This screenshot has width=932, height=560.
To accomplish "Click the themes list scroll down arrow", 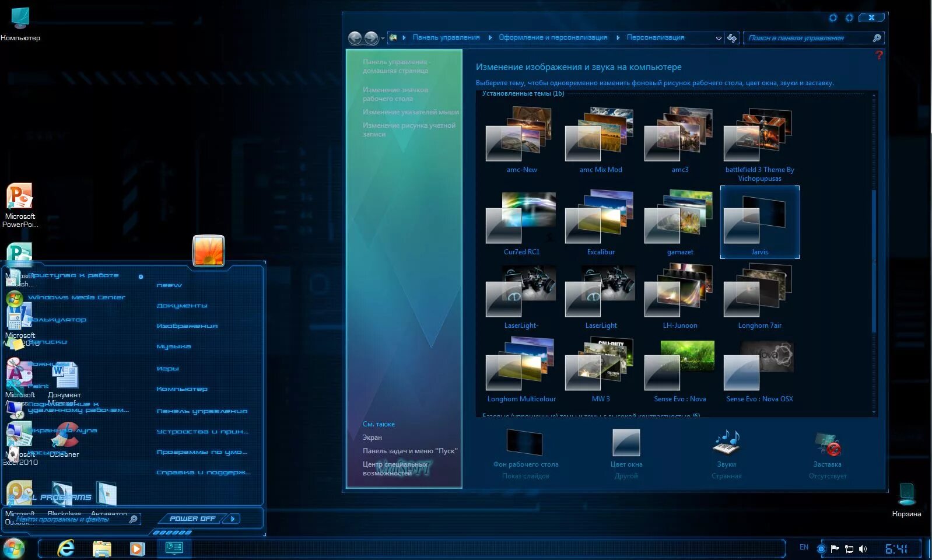I will coord(874,412).
